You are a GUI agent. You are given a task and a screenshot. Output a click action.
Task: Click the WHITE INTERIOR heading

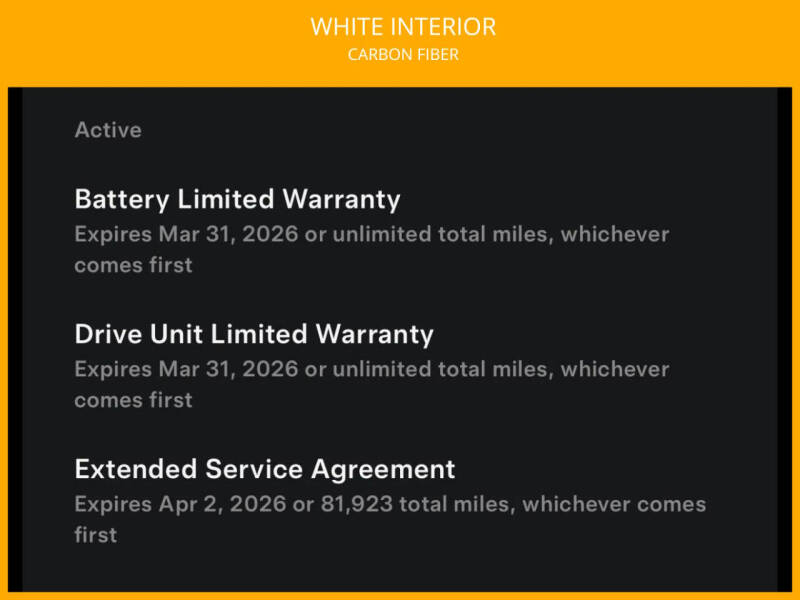403,26
